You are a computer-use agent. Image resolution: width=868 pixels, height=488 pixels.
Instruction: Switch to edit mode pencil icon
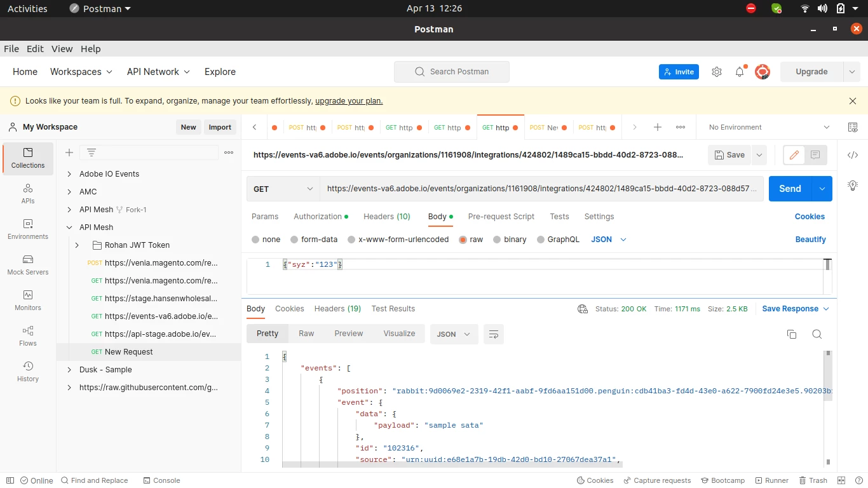(794, 155)
